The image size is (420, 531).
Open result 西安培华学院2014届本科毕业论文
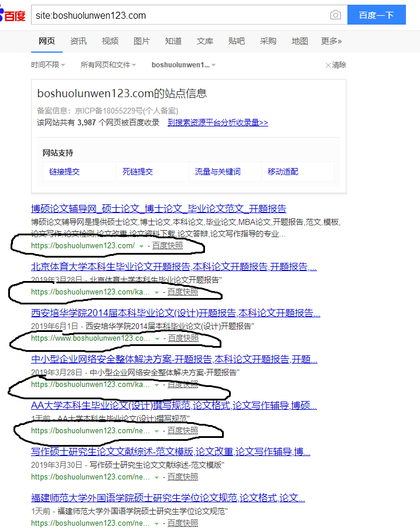[x=176, y=313]
